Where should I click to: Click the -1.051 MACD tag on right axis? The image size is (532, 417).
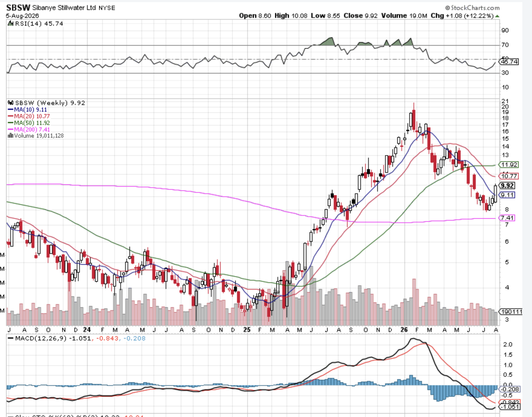tap(510, 407)
